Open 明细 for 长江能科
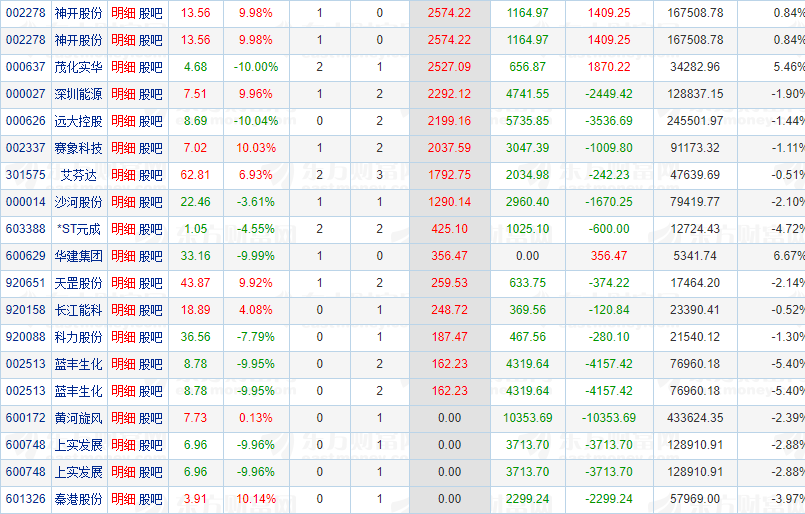The height and width of the screenshot is (514, 805). (x=123, y=310)
